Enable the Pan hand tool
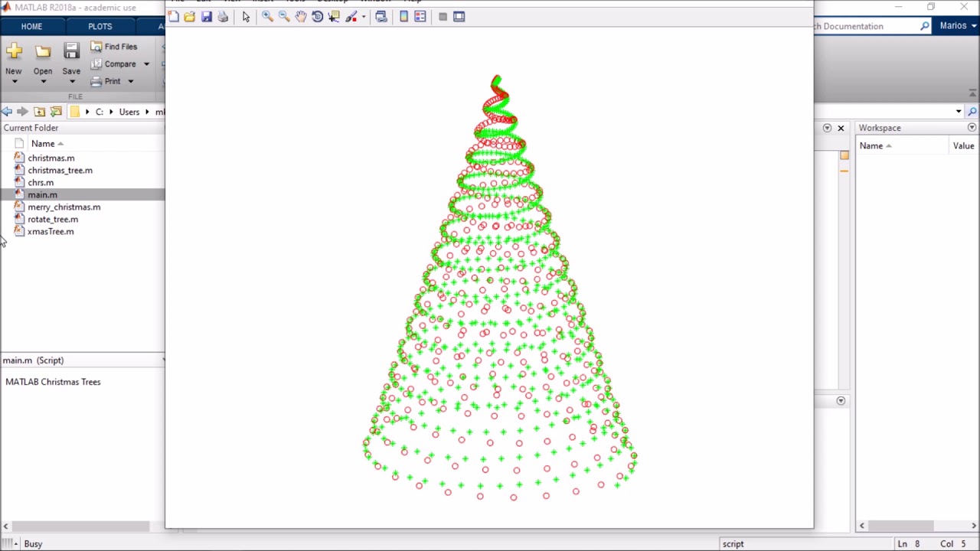Viewport: 980px width, 551px height. [x=301, y=17]
